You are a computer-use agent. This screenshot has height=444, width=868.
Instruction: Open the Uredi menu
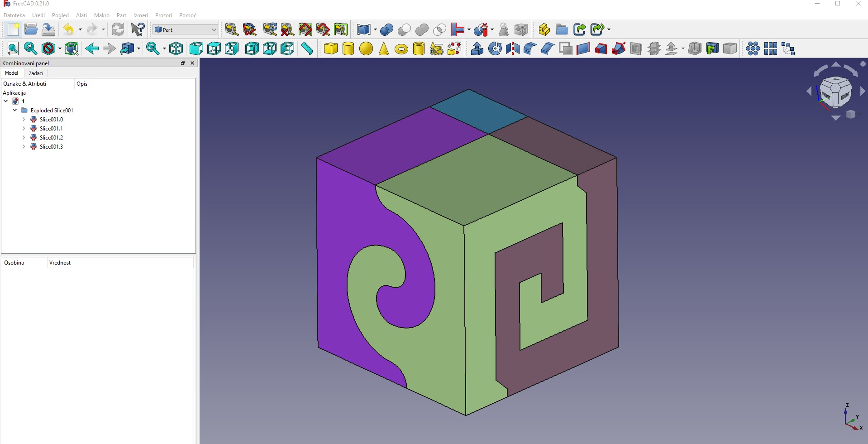(38, 15)
